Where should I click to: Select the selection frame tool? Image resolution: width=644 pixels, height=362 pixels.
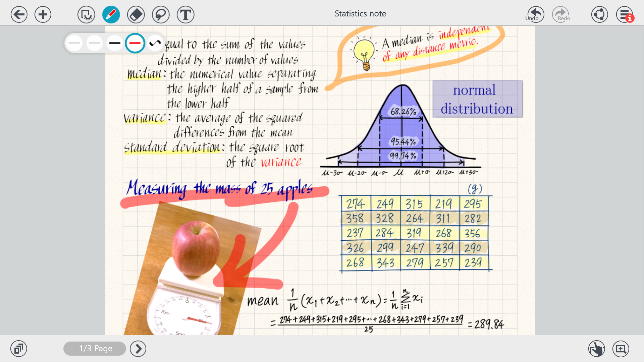(86, 14)
